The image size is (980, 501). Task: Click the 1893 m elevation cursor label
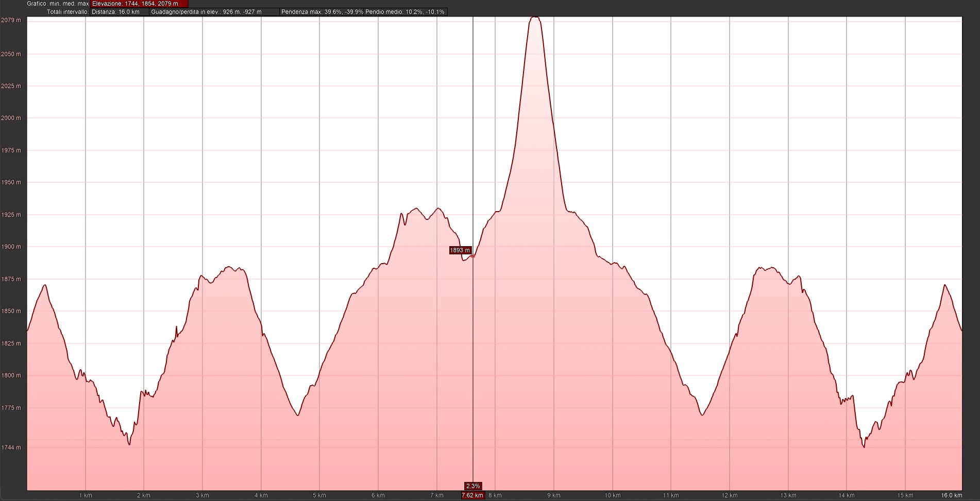[460, 251]
